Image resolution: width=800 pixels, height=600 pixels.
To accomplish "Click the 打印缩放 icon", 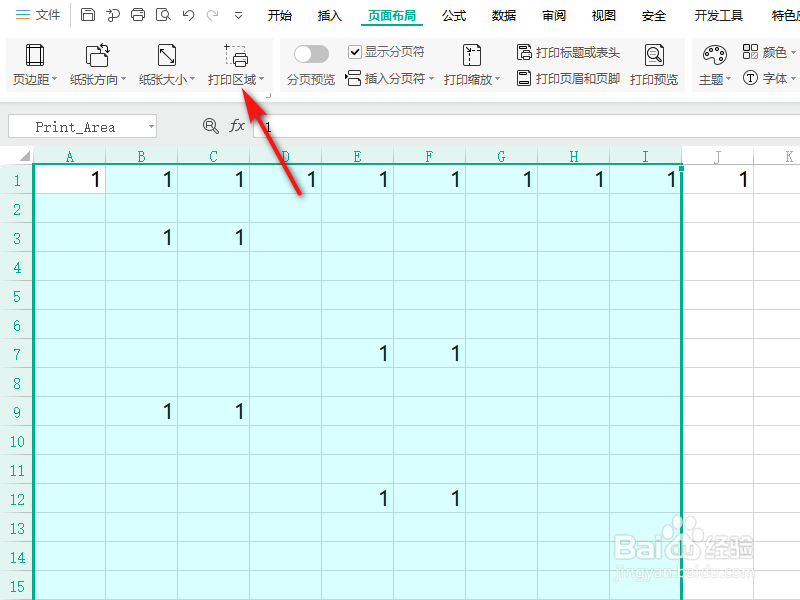I will [x=471, y=55].
